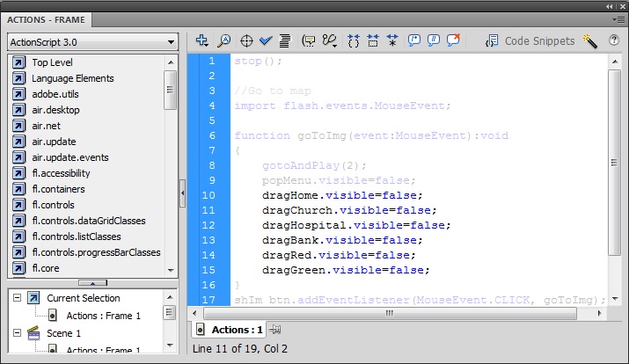
Task: Click the Auto format icon
Action: coord(285,40)
